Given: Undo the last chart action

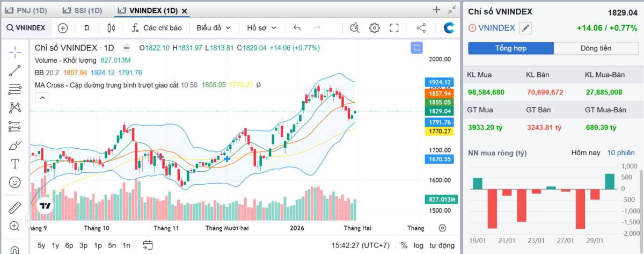Looking at the screenshot, I should click(297, 28).
